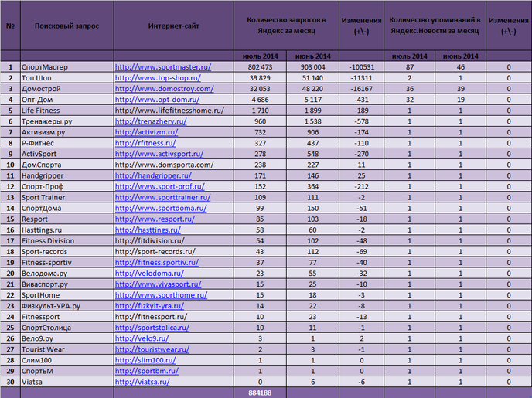Open the viatsa.ru link
Image resolution: width=532 pixels, height=398 pixels.
pyautogui.click(x=142, y=382)
